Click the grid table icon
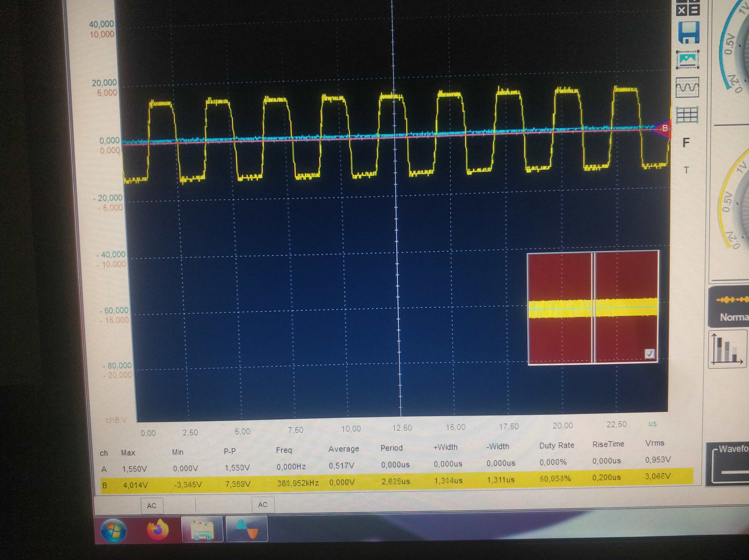 [687, 115]
